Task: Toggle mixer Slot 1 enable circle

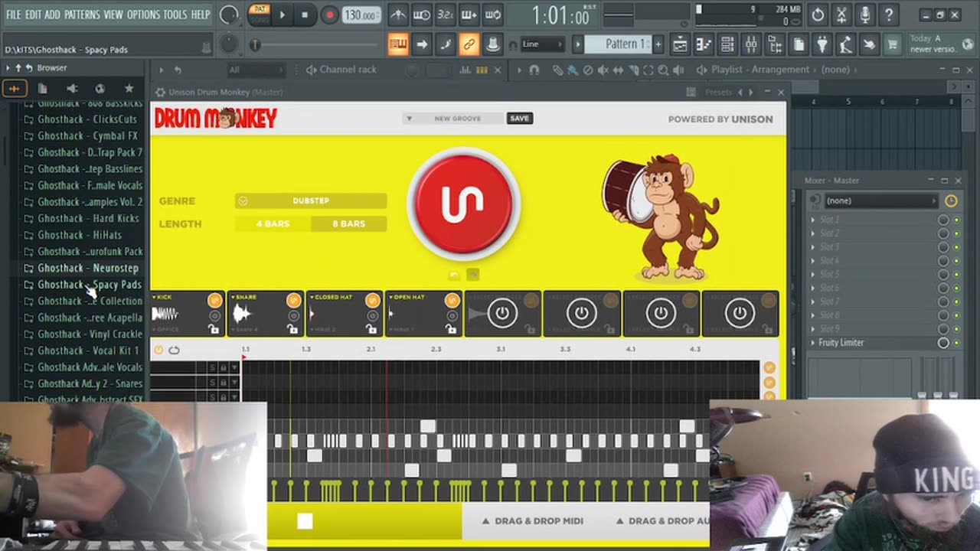Action: coord(943,220)
